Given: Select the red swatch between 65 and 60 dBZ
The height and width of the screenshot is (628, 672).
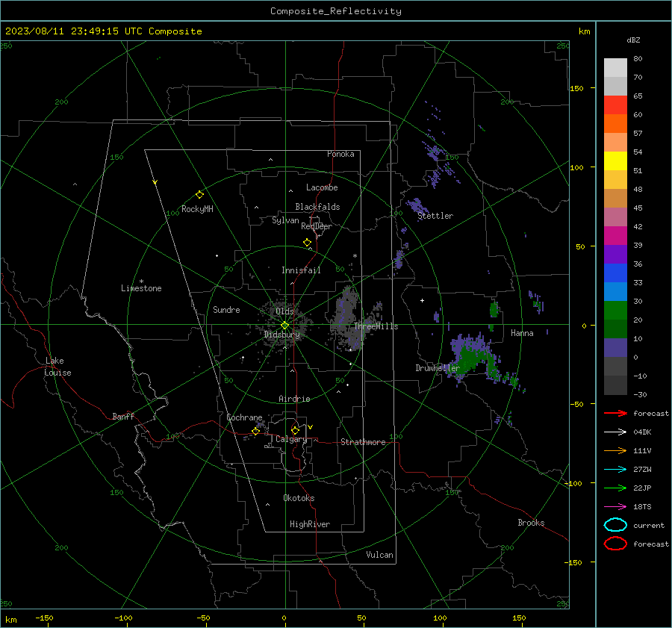Looking at the screenshot, I should 615,105.
